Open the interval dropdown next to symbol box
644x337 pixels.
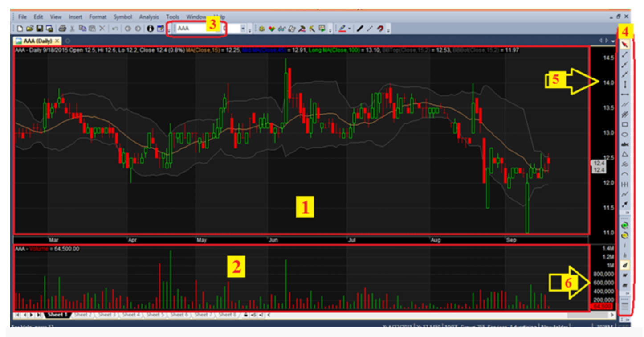pyautogui.click(x=243, y=29)
